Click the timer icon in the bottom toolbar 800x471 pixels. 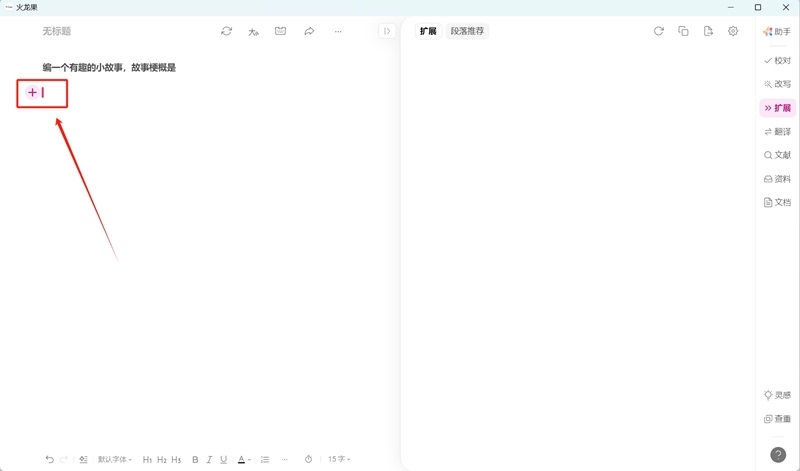point(308,459)
